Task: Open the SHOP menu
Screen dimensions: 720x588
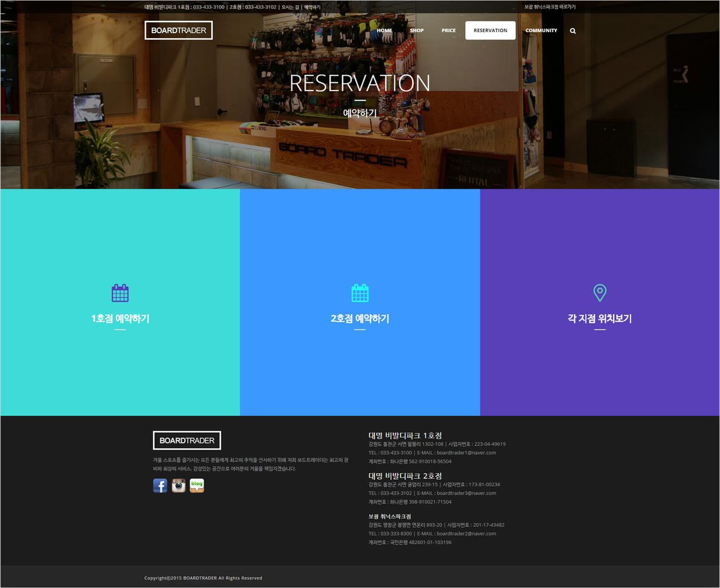Action: pyautogui.click(x=417, y=30)
